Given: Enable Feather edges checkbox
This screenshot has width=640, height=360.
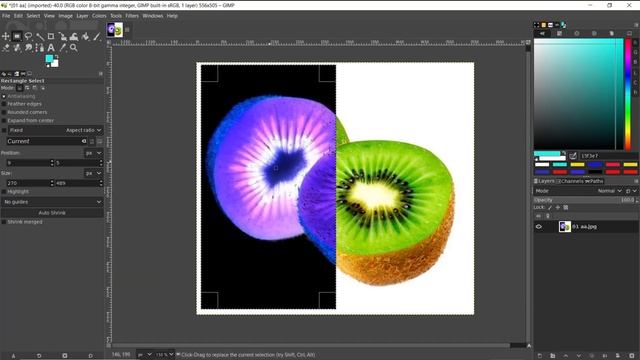Looking at the screenshot, I should point(4,104).
